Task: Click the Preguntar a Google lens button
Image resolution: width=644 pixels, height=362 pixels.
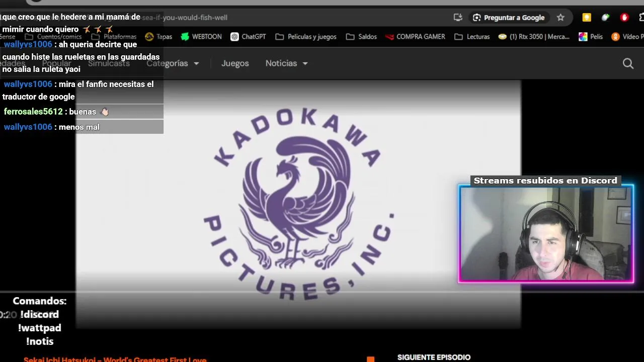Action: click(509, 18)
